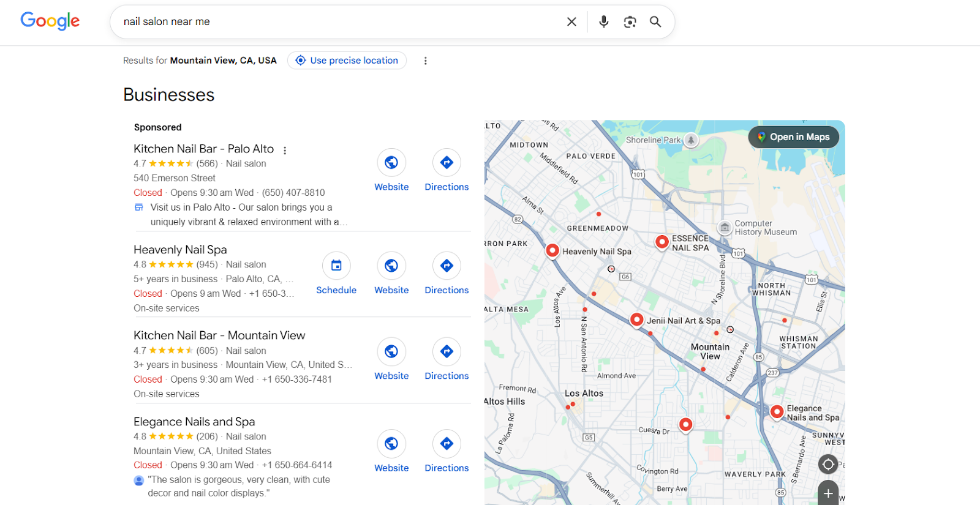Click reviewer avatar beside Elegance Nails quote

[139, 481]
